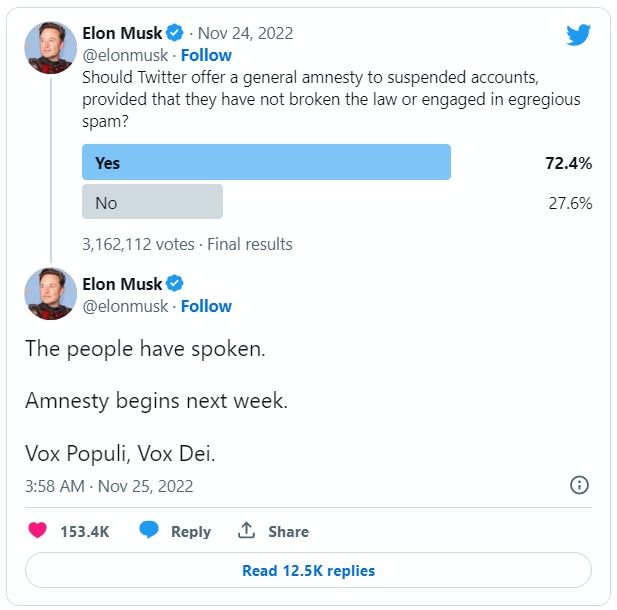This screenshot has width=617, height=610.
Task: Select the Yes poll result bar
Action: [266, 162]
